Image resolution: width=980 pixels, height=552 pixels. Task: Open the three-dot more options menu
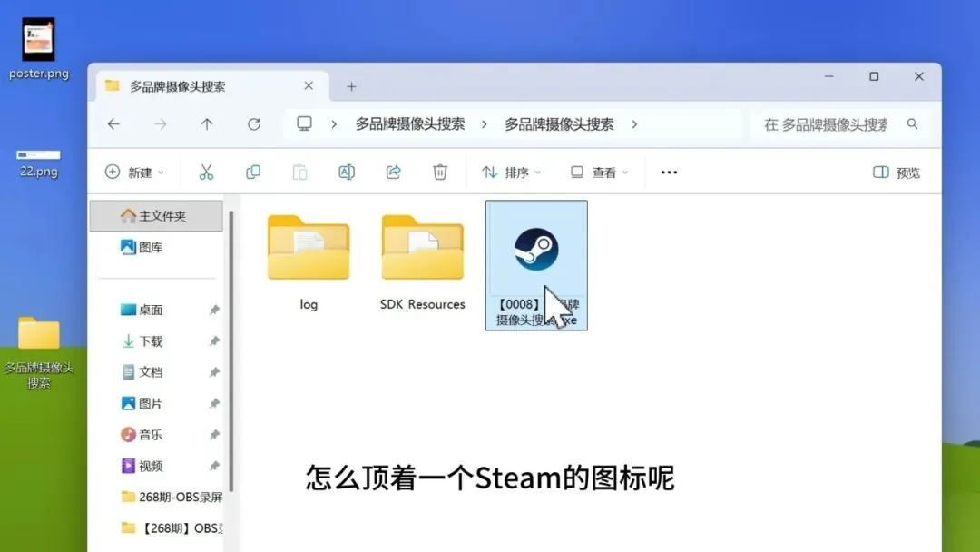pos(669,172)
